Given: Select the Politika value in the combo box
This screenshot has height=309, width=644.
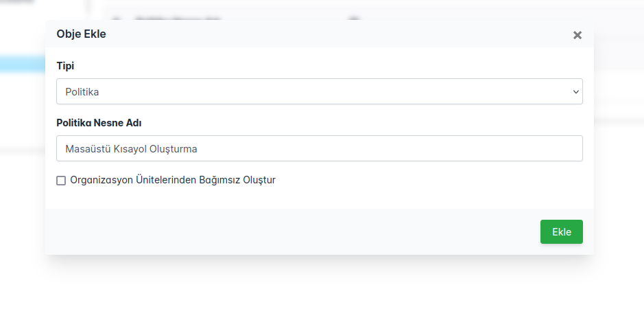Looking at the screenshot, I should pyautogui.click(x=82, y=91).
